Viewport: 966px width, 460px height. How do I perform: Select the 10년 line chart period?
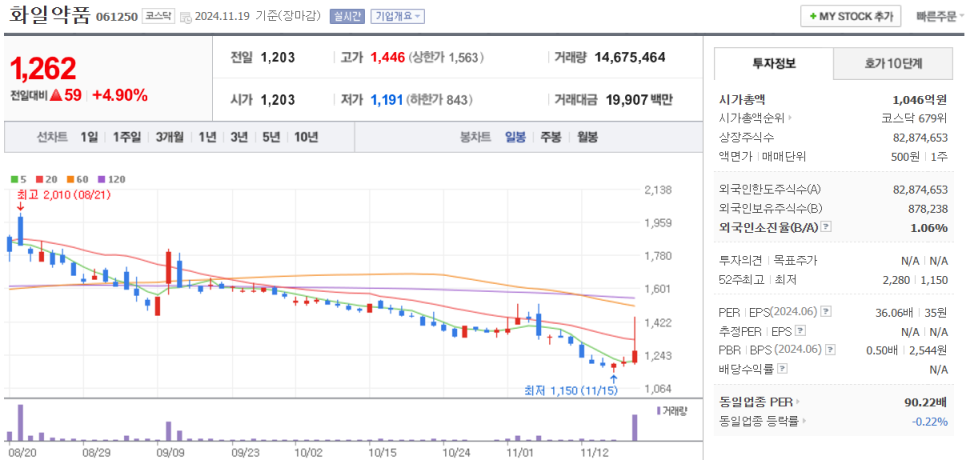point(306,137)
